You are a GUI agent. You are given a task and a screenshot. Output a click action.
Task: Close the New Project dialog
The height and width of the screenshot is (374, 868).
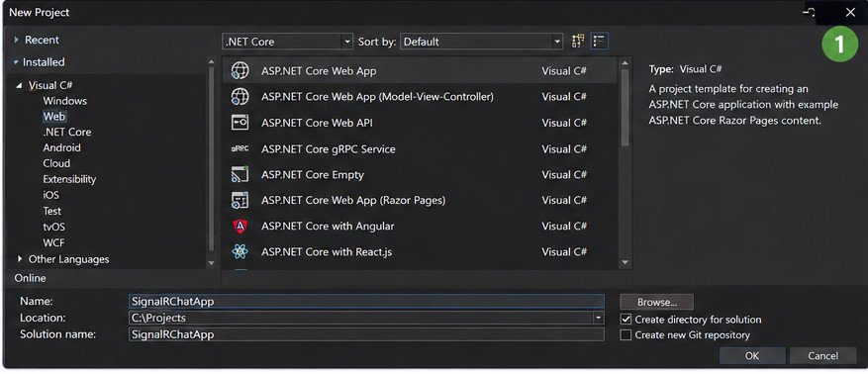(x=850, y=12)
